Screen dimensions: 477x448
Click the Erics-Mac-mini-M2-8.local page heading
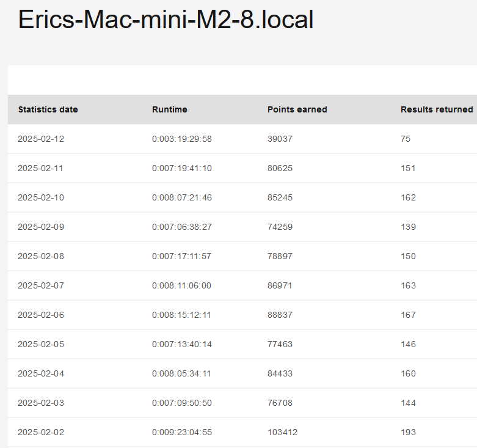click(166, 20)
